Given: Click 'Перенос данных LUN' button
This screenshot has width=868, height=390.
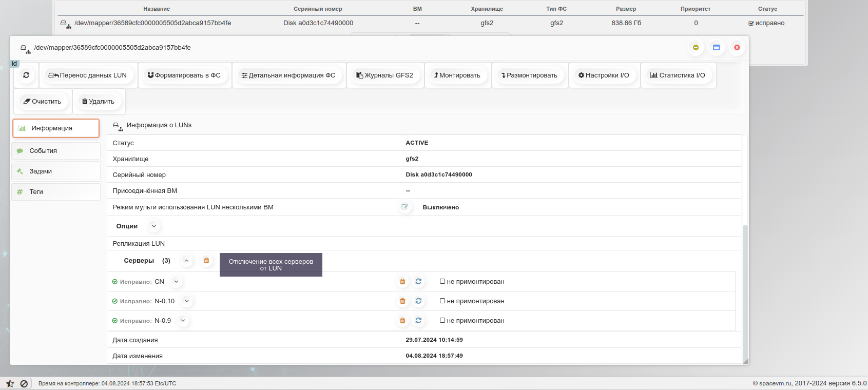Looking at the screenshot, I should 88,75.
